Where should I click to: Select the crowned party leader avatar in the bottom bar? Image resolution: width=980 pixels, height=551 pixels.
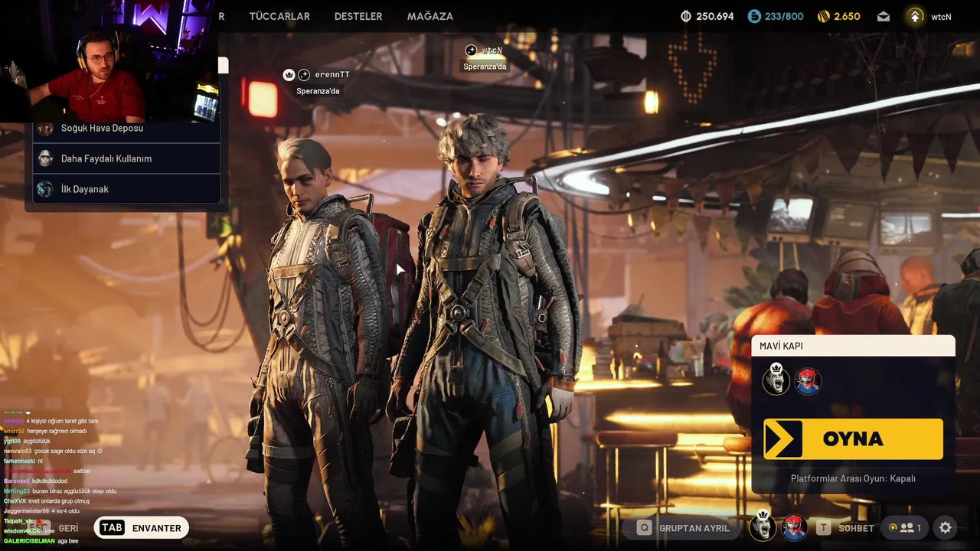(x=763, y=526)
